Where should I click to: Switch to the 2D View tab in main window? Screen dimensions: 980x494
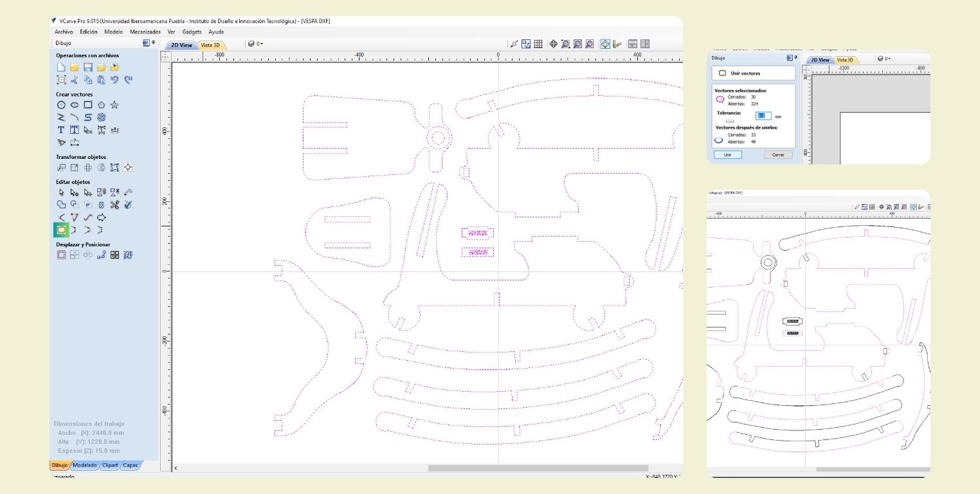pyautogui.click(x=181, y=45)
